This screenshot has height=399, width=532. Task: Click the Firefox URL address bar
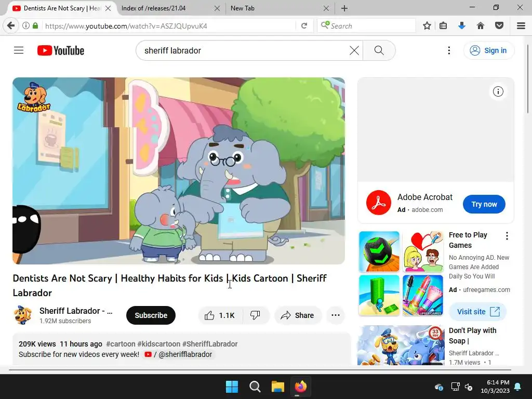169,26
